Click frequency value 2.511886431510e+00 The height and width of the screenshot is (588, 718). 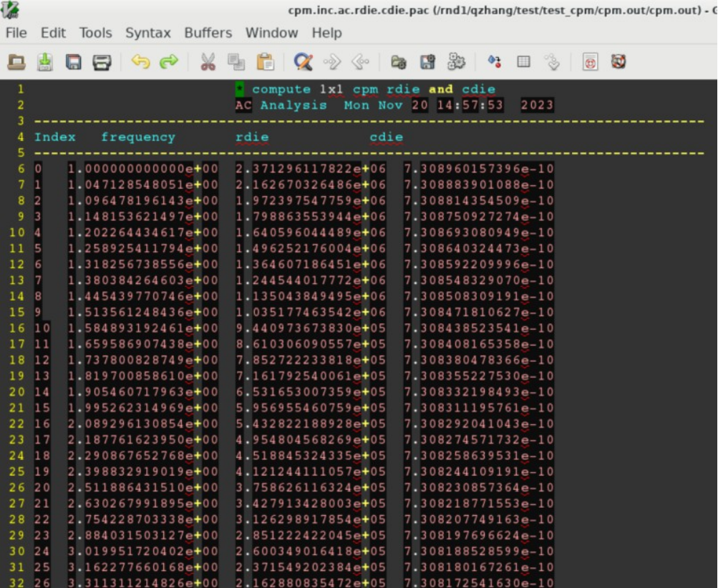[143, 488]
